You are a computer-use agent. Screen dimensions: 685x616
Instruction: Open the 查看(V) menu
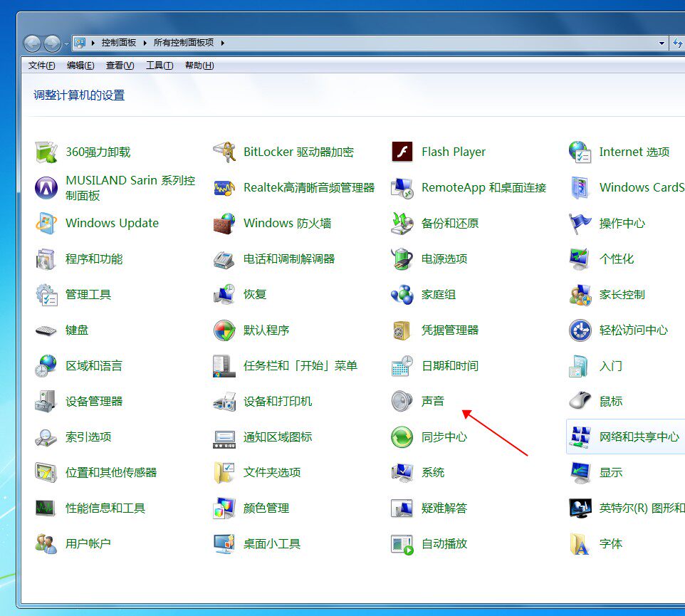(120, 66)
